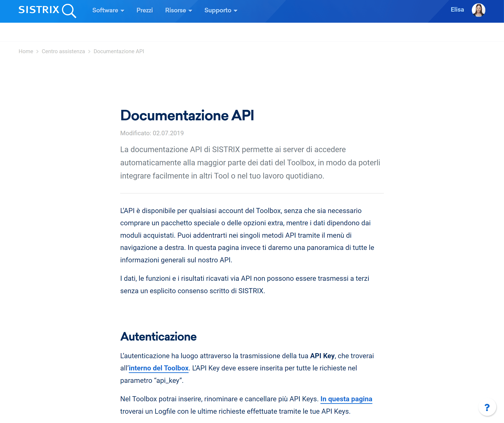Expand the Software dropdown arrow
The image size is (504, 423).
click(x=122, y=11)
